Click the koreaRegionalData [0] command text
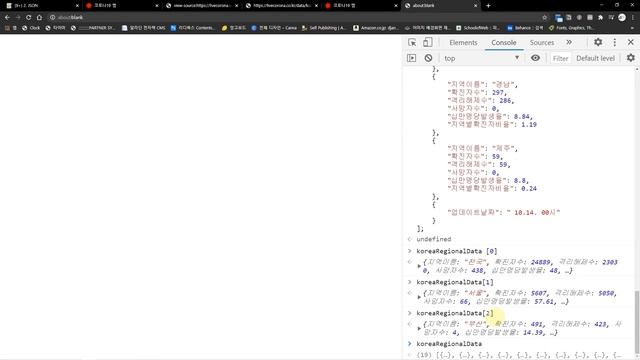The width and height of the screenshot is (640, 360). [457, 251]
